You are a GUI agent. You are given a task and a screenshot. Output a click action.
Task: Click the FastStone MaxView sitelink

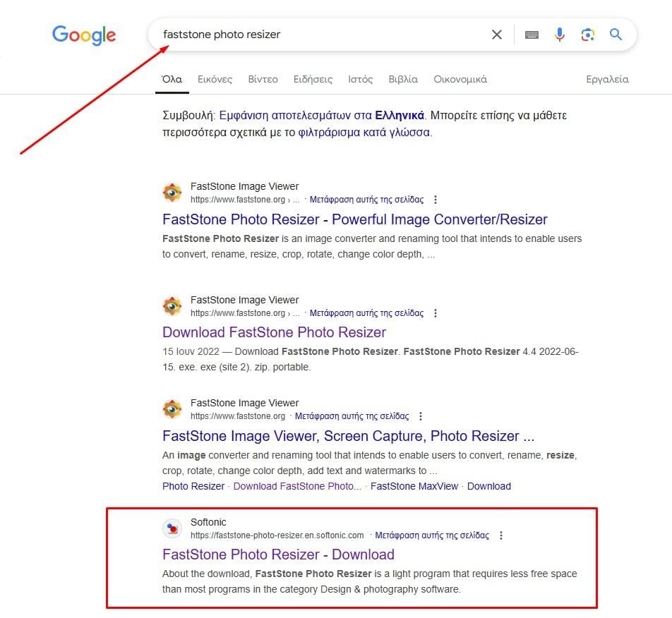tap(414, 487)
